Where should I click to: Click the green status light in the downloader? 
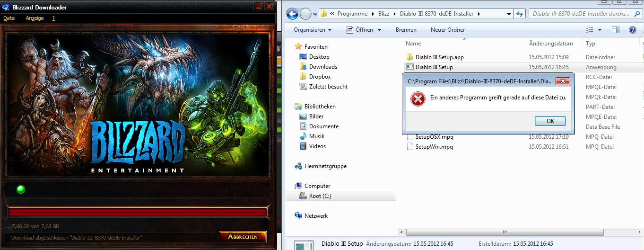[x=21, y=189]
